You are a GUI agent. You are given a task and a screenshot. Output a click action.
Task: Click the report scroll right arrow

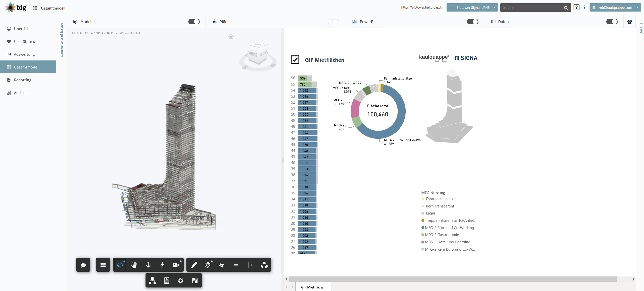pyautogui.click(x=633, y=279)
